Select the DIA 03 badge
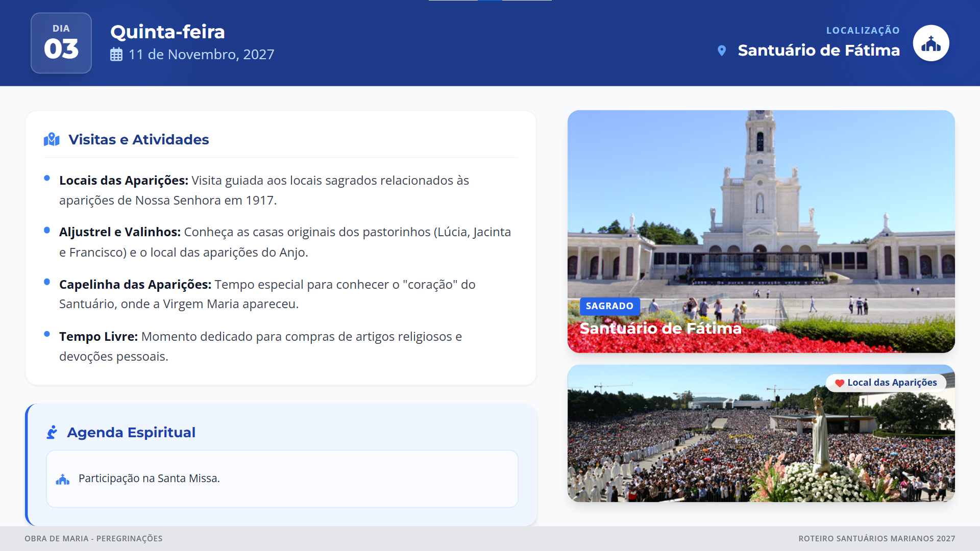 tap(61, 43)
